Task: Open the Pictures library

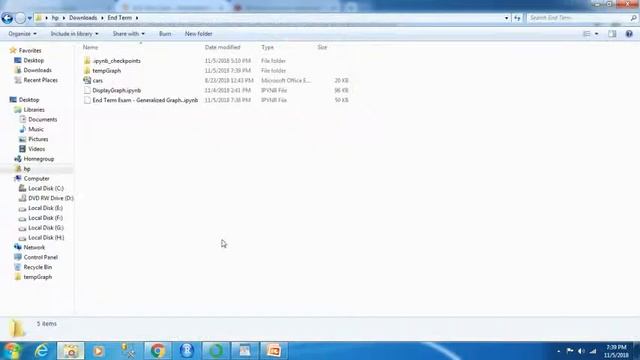Action: (x=38, y=139)
